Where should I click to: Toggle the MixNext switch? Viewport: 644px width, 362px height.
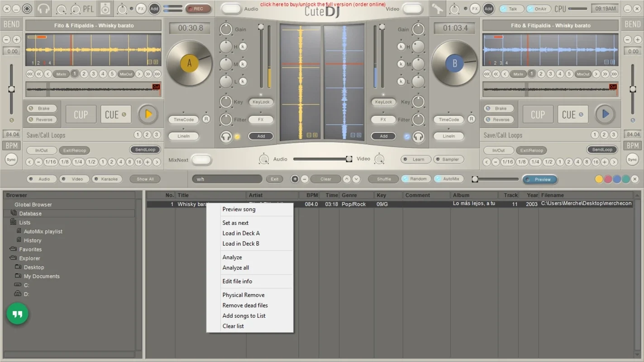pyautogui.click(x=201, y=160)
